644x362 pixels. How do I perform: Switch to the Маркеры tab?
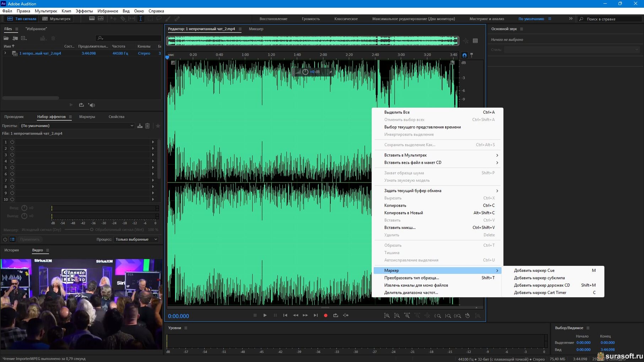[87, 117]
